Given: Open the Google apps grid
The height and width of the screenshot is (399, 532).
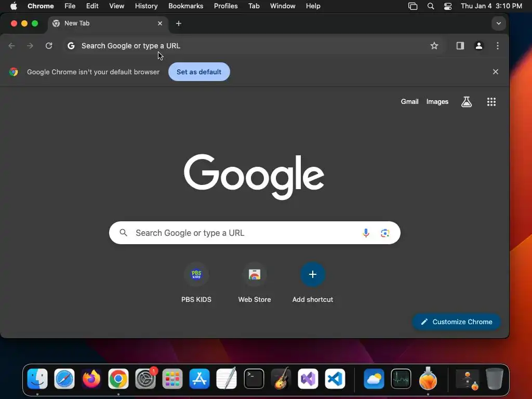Looking at the screenshot, I should (x=491, y=102).
